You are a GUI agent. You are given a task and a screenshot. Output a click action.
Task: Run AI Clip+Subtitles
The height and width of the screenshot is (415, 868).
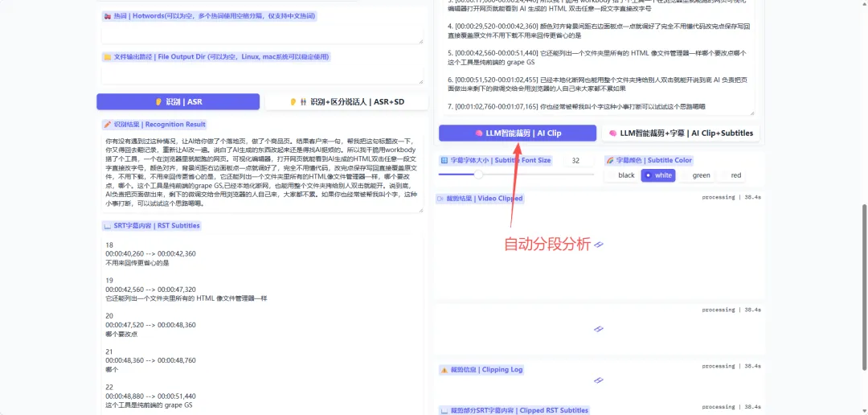point(681,133)
